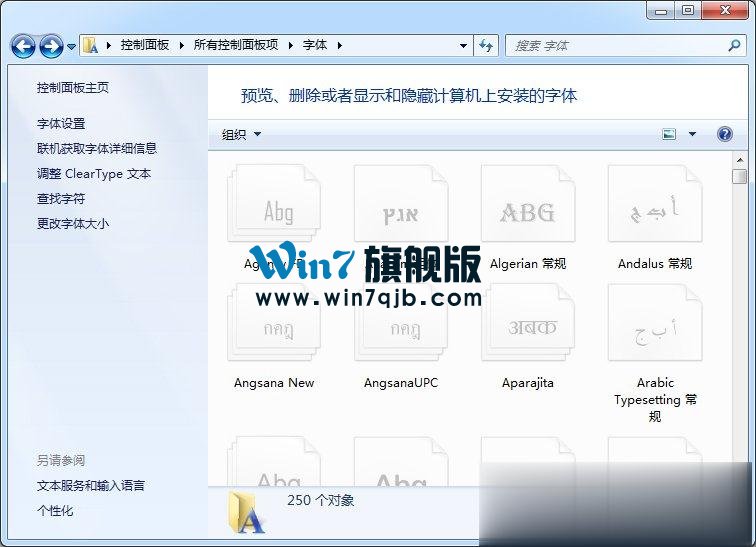
Task: Select 所有控制面板项 in the address breadcrumb
Action: pos(236,45)
